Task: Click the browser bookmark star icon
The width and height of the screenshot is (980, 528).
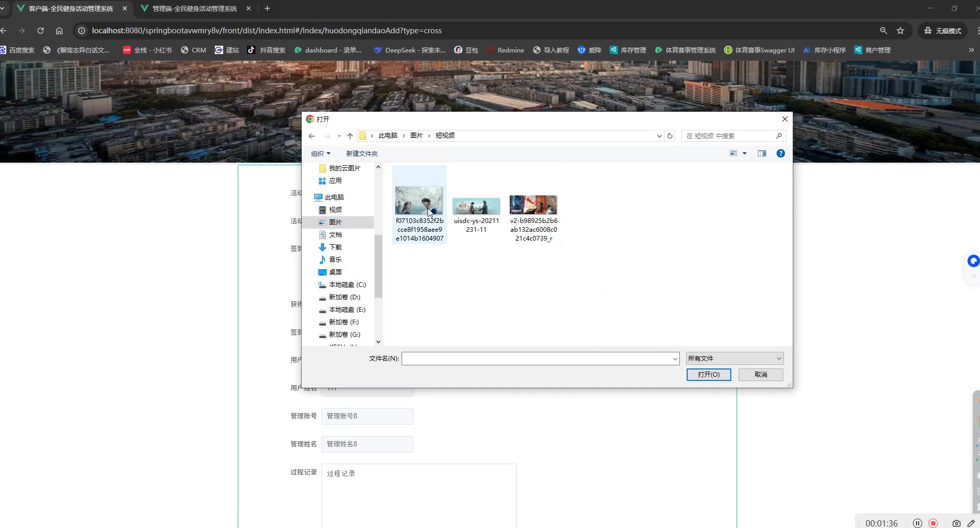Action: tap(900, 31)
